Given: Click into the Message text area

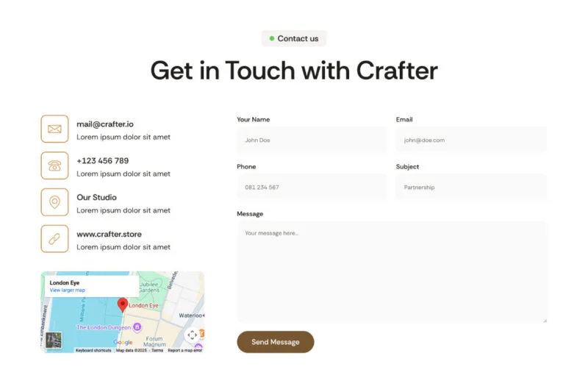Looking at the screenshot, I should (x=392, y=272).
